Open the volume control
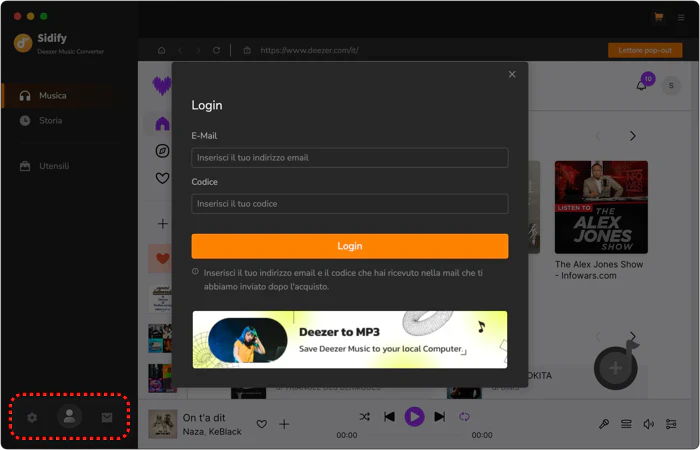Image resolution: width=700 pixels, height=450 pixels. click(x=649, y=424)
